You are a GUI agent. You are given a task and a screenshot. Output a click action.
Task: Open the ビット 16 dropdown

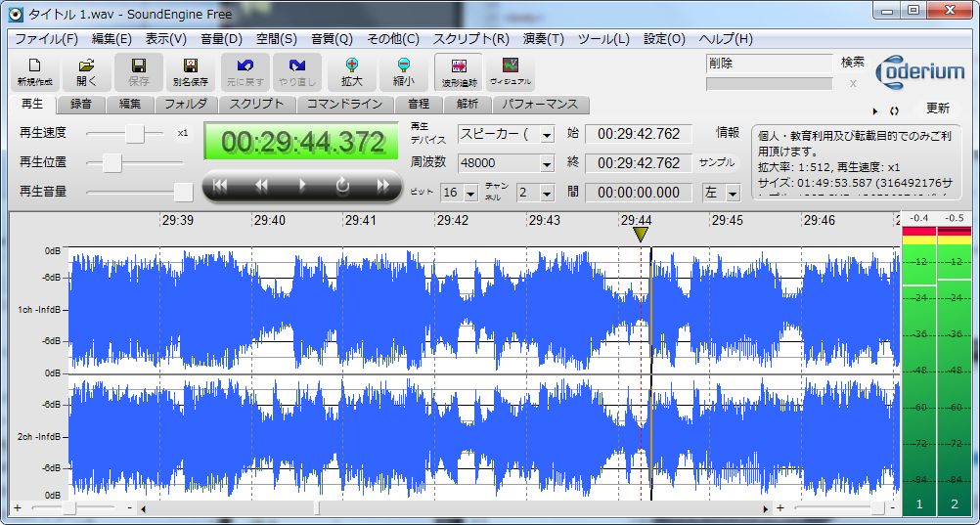pos(470,194)
